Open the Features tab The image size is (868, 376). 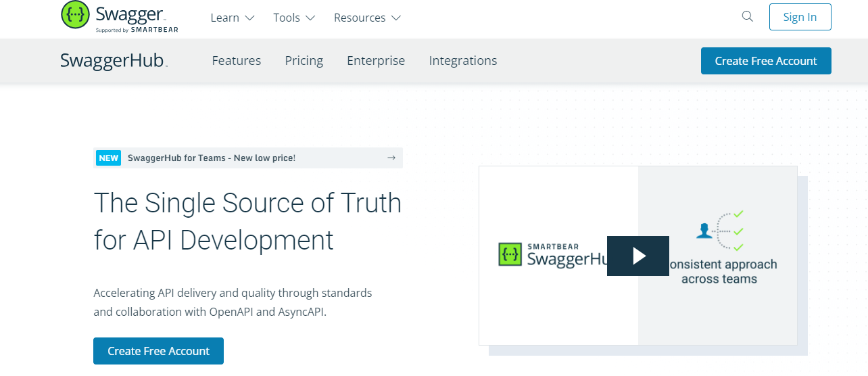(x=237, y=61)
